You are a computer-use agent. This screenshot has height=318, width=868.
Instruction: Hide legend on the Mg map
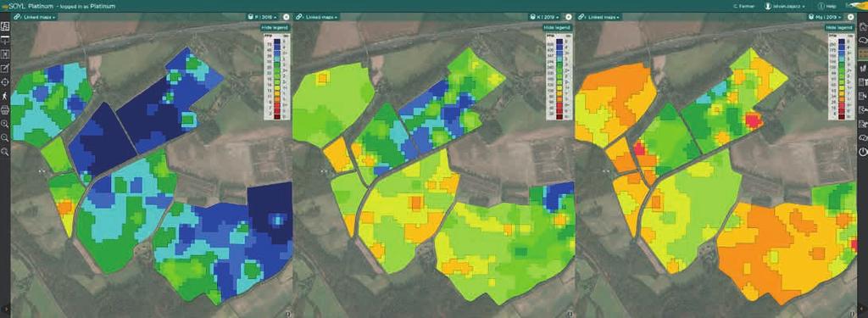pos(838,27)
